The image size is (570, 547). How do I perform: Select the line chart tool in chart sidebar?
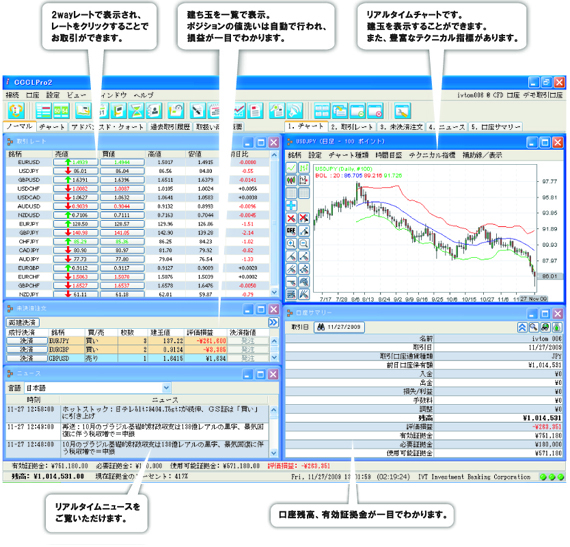click(x=291, y=168)
